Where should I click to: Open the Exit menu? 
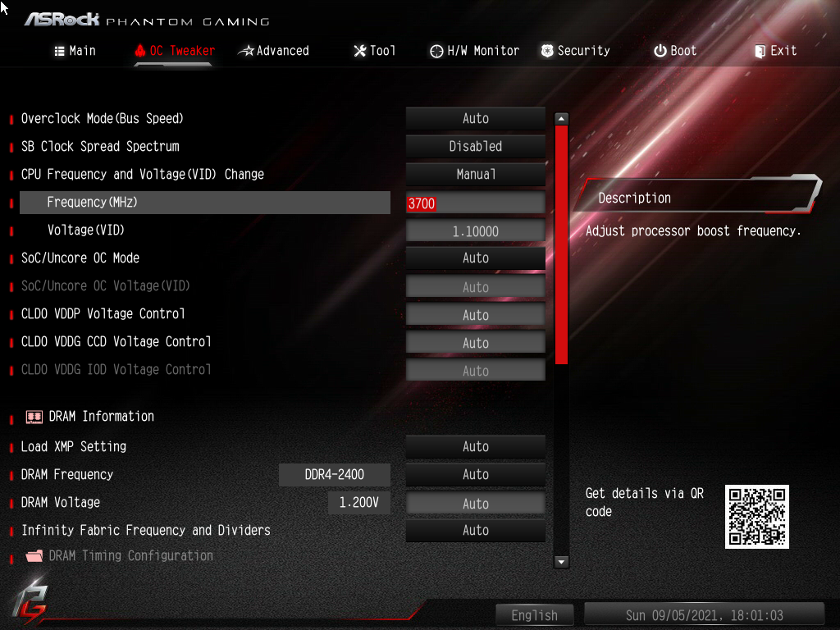click(775, 50)
